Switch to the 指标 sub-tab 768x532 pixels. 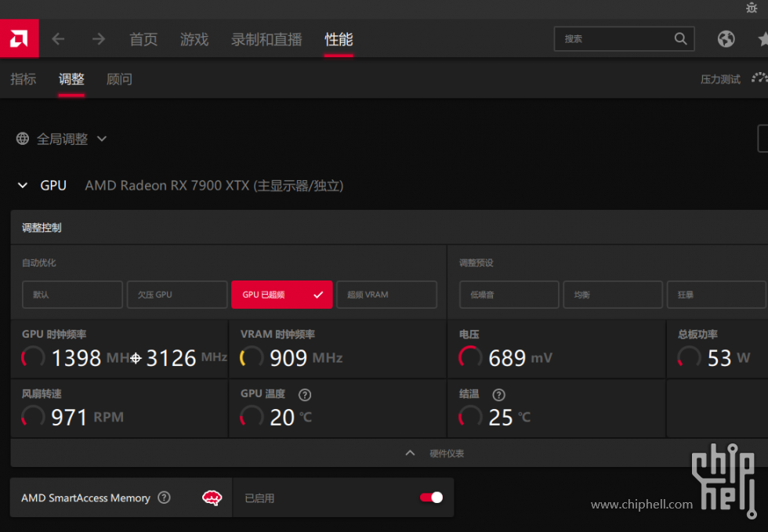tap(23, 79)
